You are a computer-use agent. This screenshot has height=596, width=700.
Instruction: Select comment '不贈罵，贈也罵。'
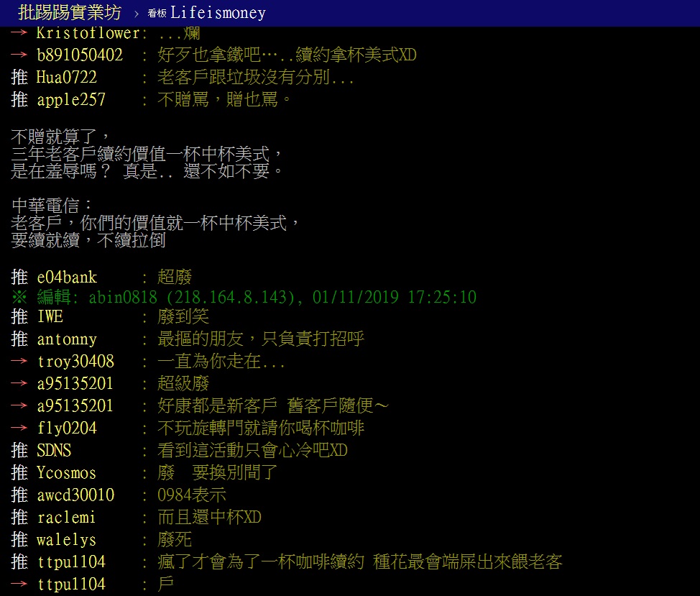pyautogui.click(x=224, y=99)
